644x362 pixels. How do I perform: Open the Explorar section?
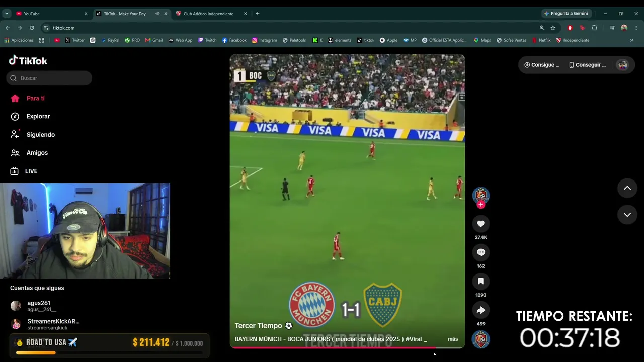[x=38, y=116]
